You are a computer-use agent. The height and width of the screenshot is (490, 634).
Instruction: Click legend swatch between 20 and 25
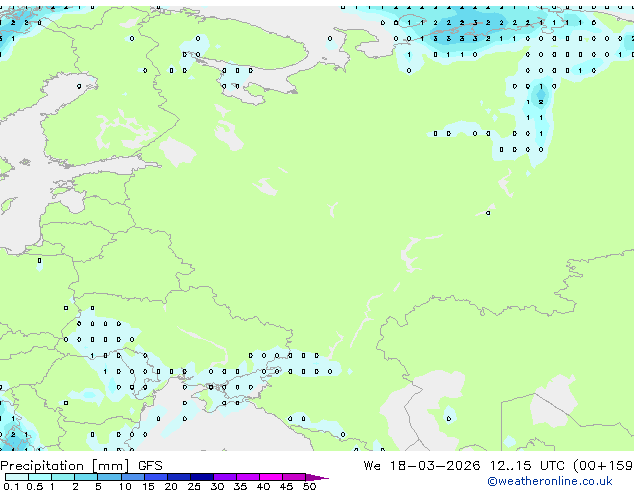coord(178,477)
